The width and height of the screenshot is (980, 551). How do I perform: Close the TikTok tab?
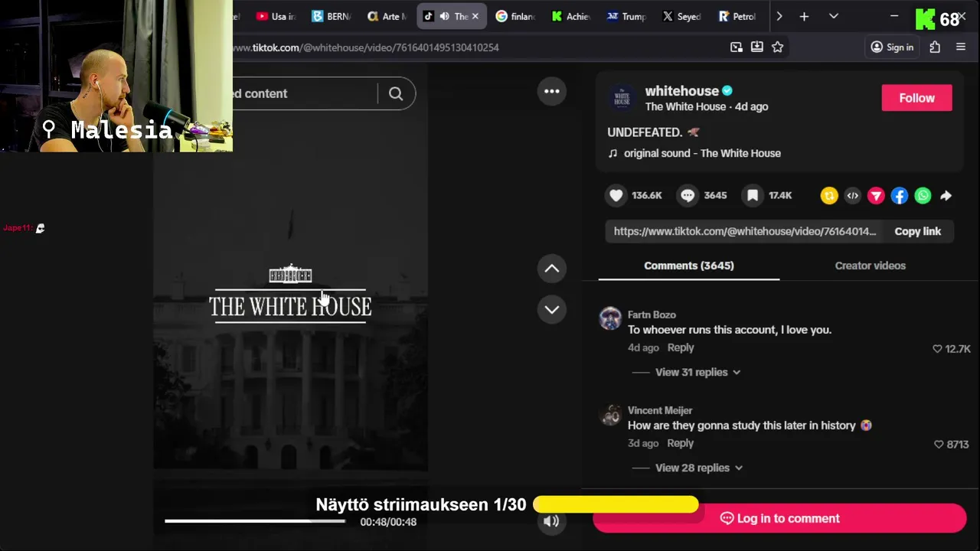point(475,16)
